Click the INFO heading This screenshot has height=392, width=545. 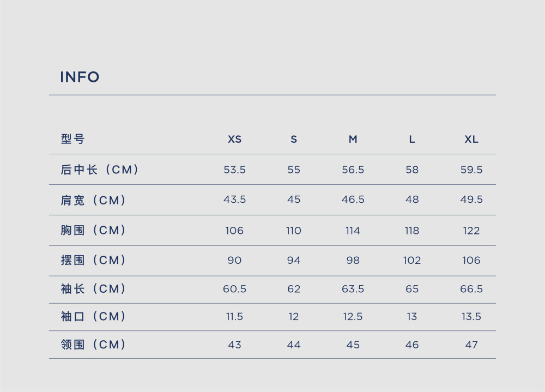[x=80, y=77]
